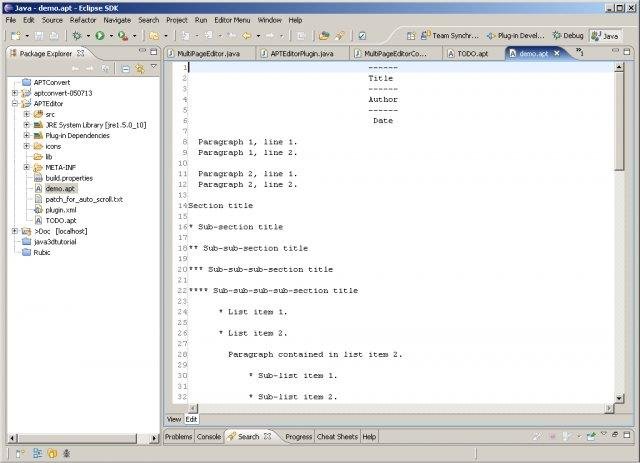Switch to the Debug perspective
This screenshot has width=640, height=463.
(568, 35)
